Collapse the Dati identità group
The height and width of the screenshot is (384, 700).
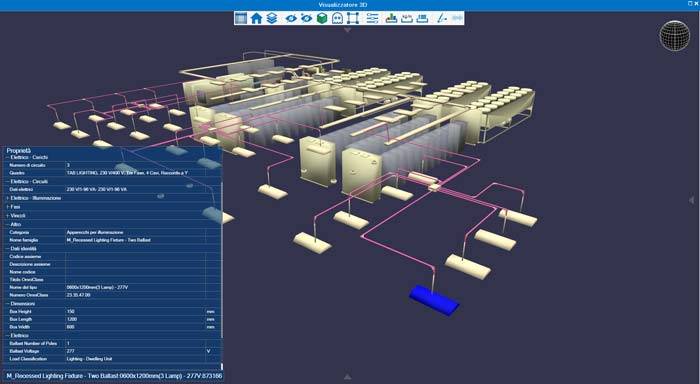[x=8, y=249]
